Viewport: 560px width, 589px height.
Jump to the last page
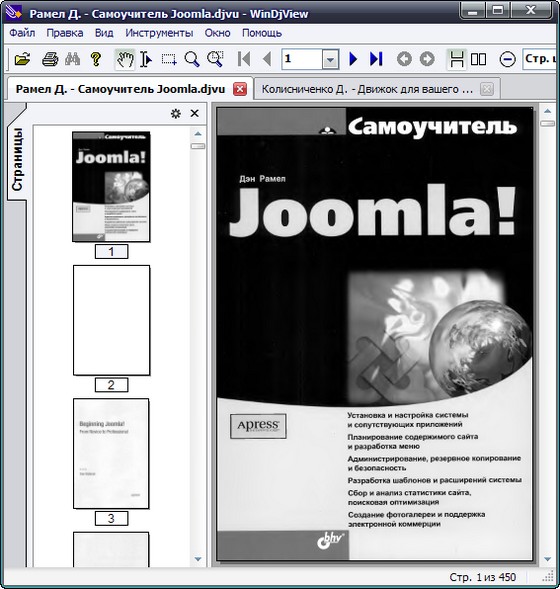point(376,59)
